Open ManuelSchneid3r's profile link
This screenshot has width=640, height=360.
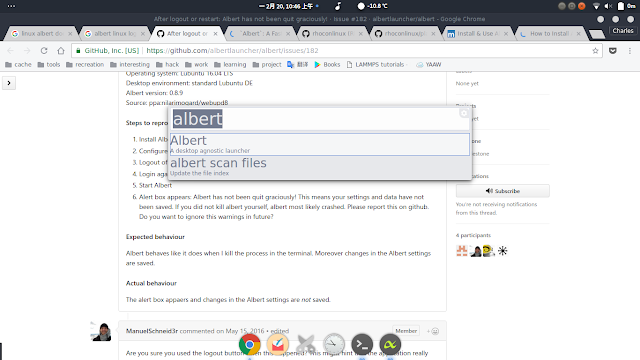pyautogui.click(x=152, y=331)
